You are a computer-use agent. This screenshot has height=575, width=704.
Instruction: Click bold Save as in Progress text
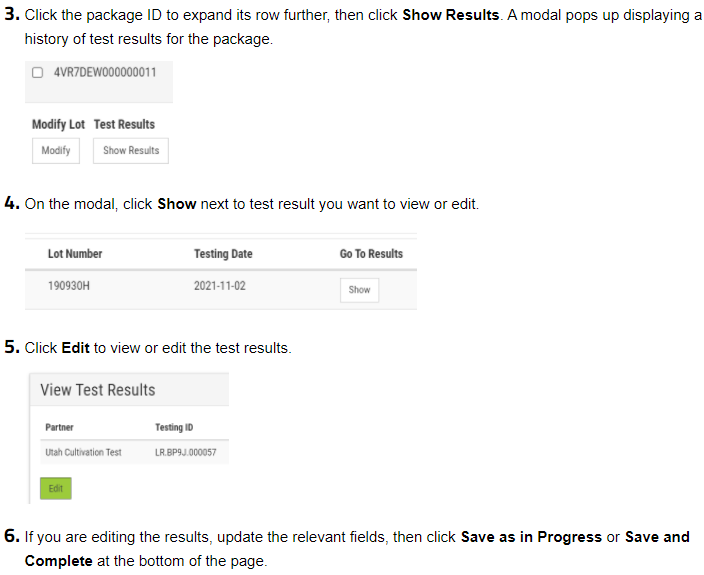coord(531,537)
